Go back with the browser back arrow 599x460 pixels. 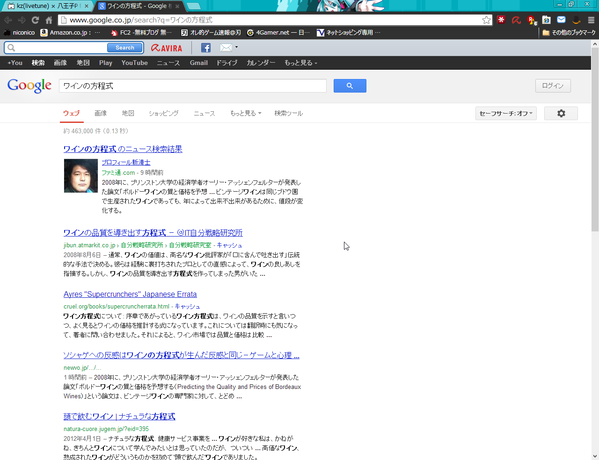8,20
